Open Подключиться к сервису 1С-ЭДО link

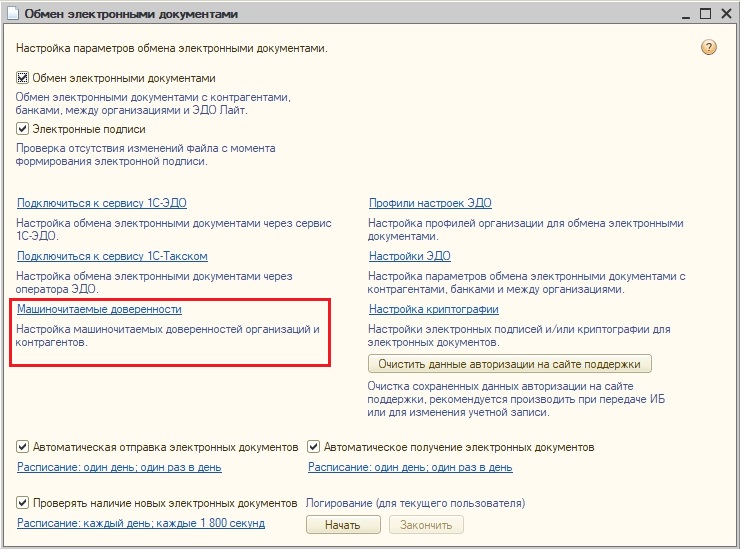[102, 203]
